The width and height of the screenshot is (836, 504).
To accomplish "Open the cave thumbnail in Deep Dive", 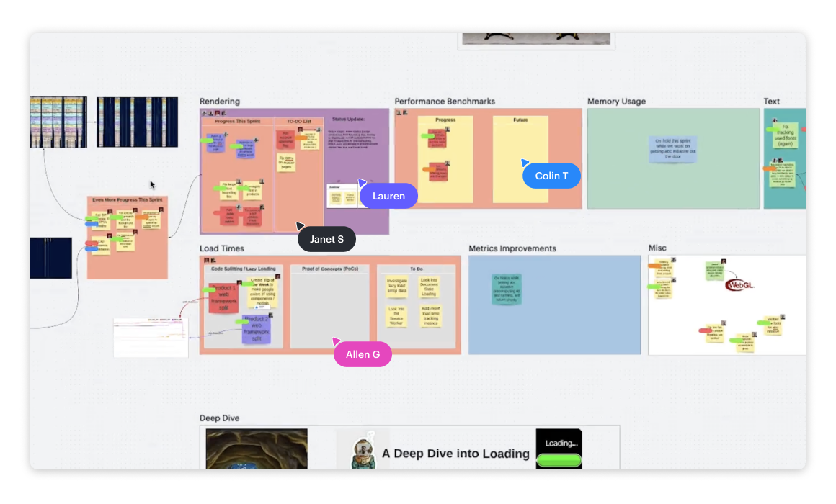I will pyautogui.click(x=257, y=449).
